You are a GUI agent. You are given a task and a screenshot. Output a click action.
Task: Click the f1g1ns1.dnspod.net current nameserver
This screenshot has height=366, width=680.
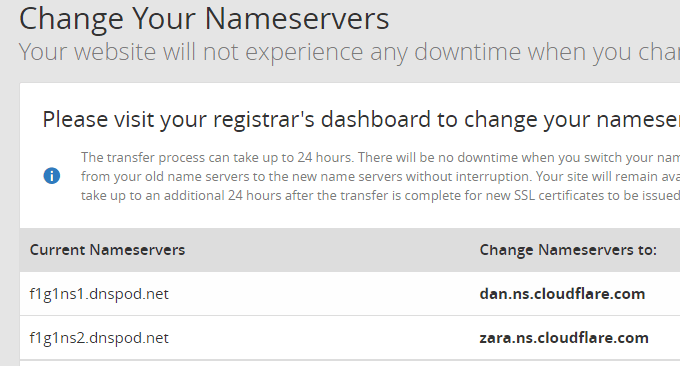[99, 294]
